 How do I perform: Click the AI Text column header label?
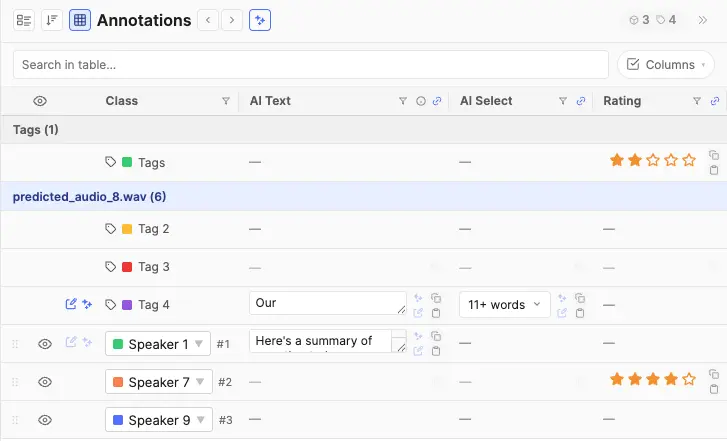click(x=270, y=101)
